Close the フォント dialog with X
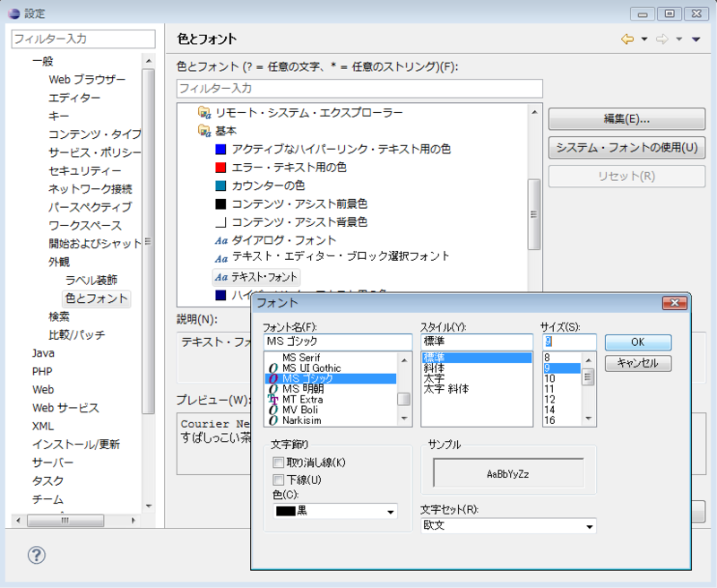Viewport: 717px width, 588px height. (675, 303)
